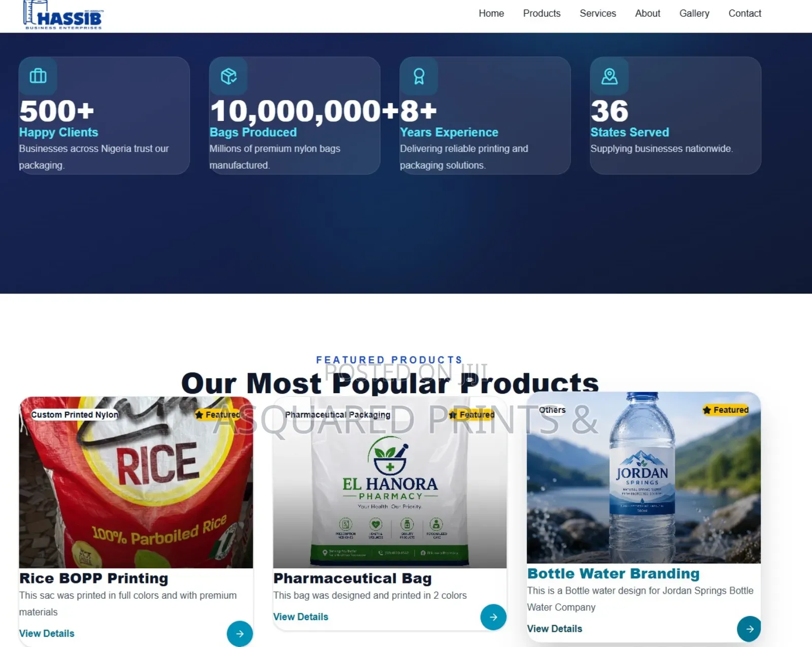812x647 pixels.
Task: Select the '500+' statistic number
Action: tap(57, 111)
